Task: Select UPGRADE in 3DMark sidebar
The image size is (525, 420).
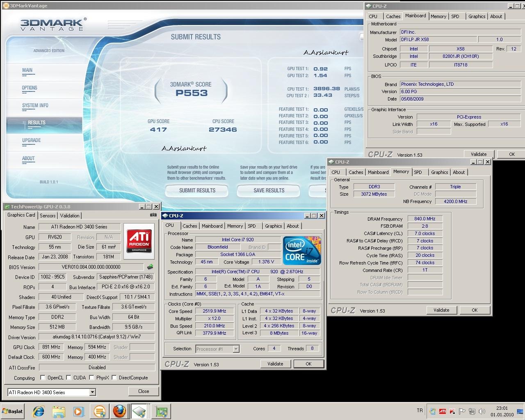Action: (x=32, y=140)
